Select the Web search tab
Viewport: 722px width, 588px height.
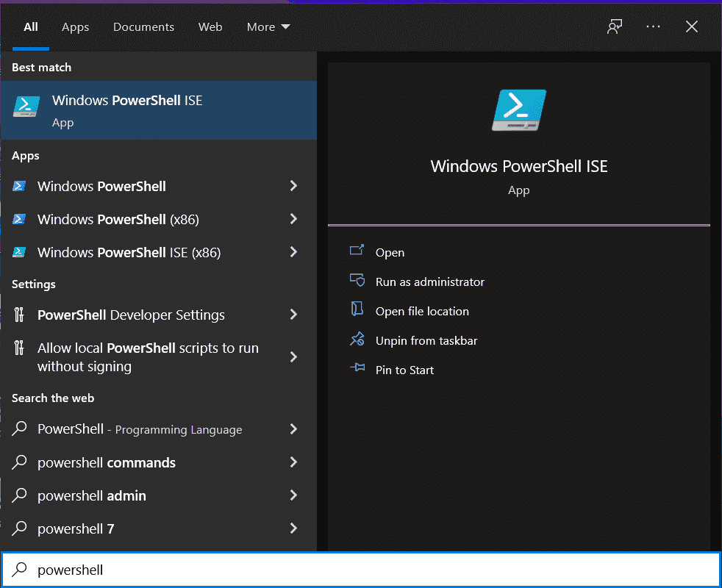(x=210, y=26)
